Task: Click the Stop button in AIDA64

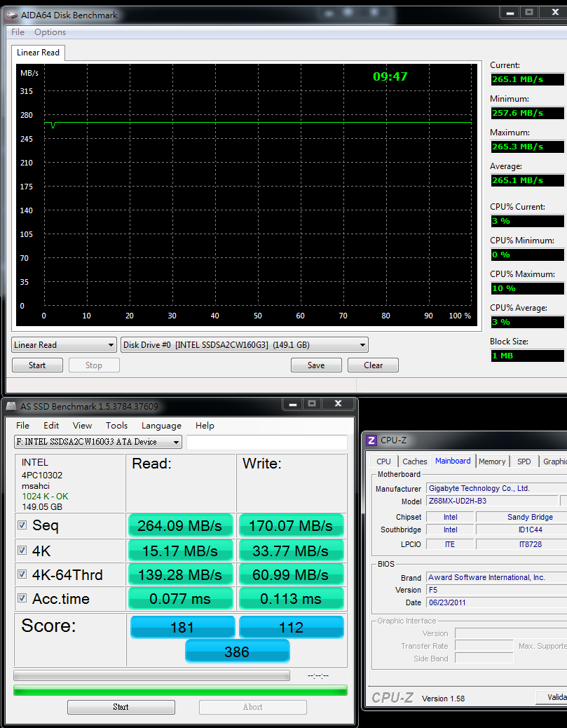Action: [94, 365]
